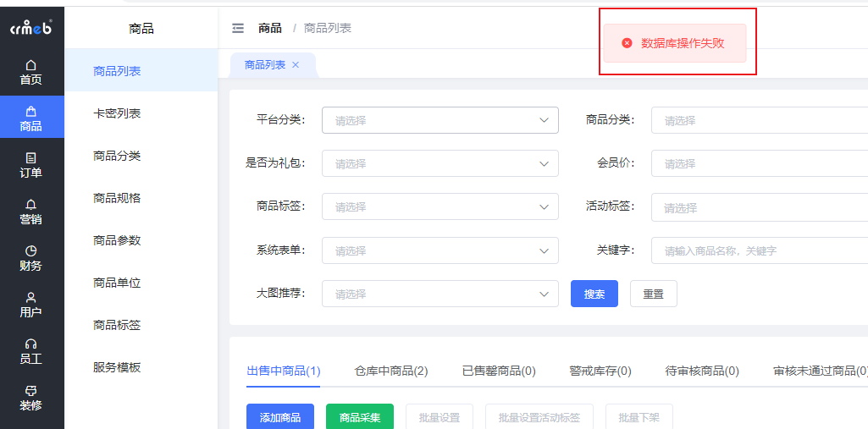Image resolution: width=868 pixels, height=429 pixels.
Task: Expand the 平台分类 dropdown
Action: coord(440,120)
